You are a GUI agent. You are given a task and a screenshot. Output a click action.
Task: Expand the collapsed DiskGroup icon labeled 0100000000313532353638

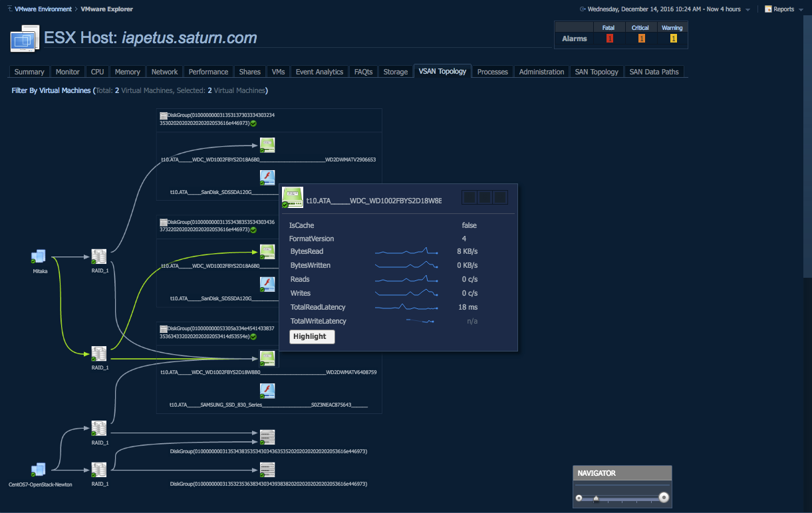tap(267, 470)
